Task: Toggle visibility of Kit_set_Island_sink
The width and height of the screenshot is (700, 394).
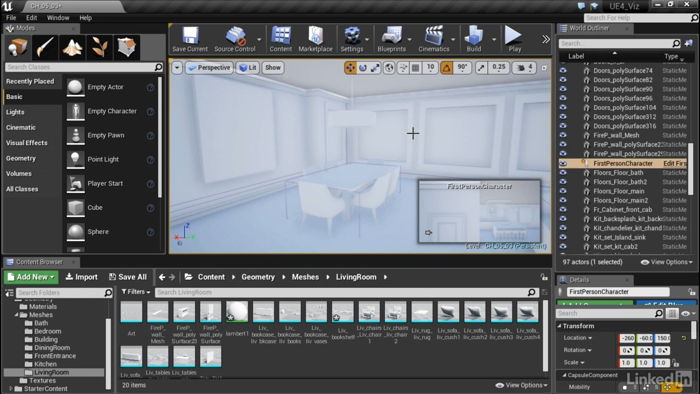Action: (563, 237)
